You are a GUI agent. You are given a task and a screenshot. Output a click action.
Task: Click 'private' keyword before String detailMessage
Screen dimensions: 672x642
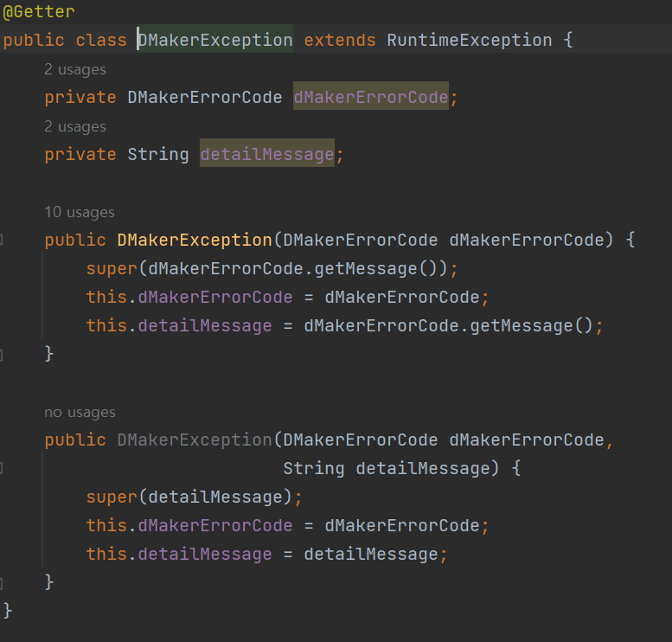[80, 154]
